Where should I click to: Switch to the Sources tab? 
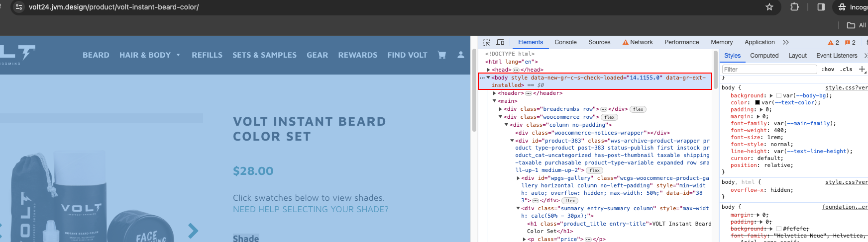coord(599,42)
